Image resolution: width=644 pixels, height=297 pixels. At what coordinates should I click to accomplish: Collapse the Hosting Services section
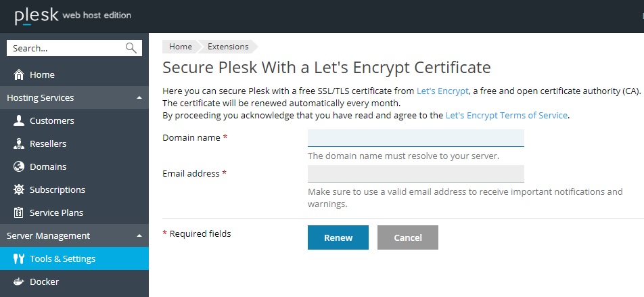[139, 98]
